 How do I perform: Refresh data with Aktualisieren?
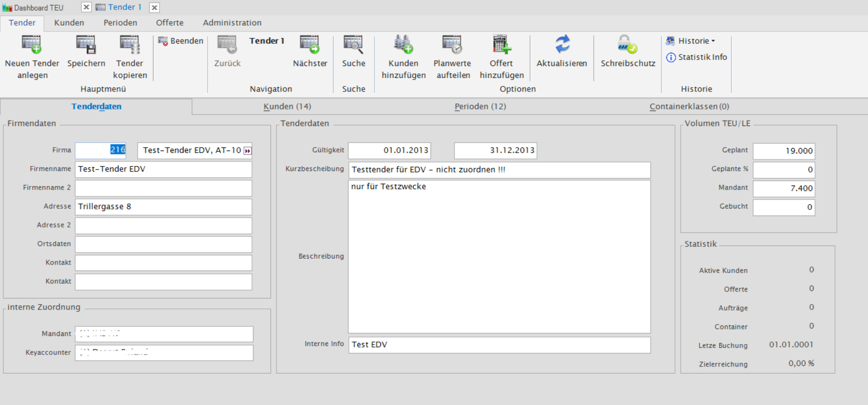point(562,45)
